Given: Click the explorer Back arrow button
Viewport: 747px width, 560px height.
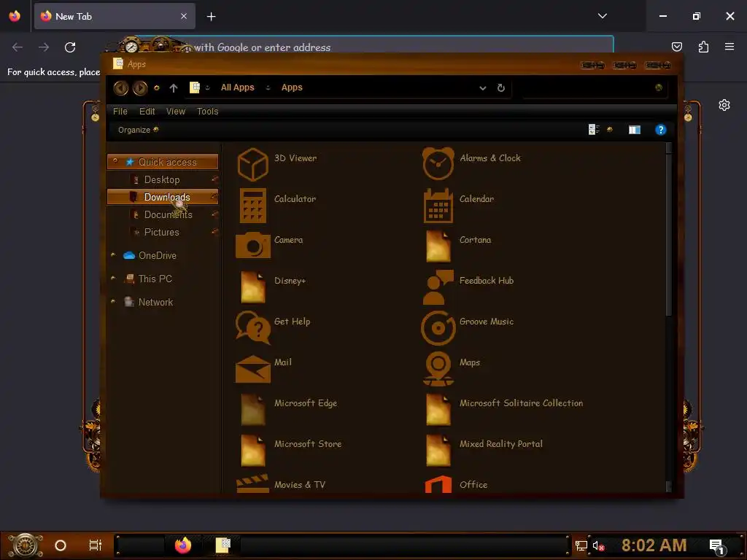Looking at the screenshot, I should coord(121,87).
